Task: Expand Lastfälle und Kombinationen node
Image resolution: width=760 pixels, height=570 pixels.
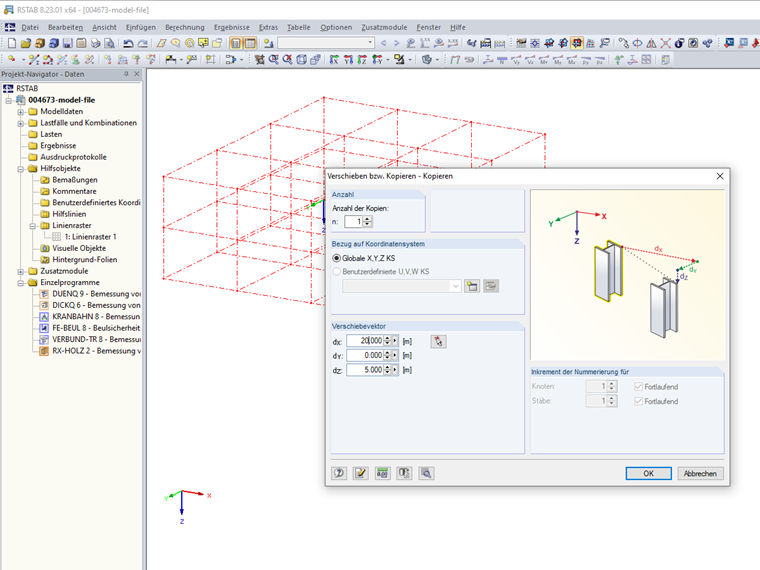Action: pos(20,123)
